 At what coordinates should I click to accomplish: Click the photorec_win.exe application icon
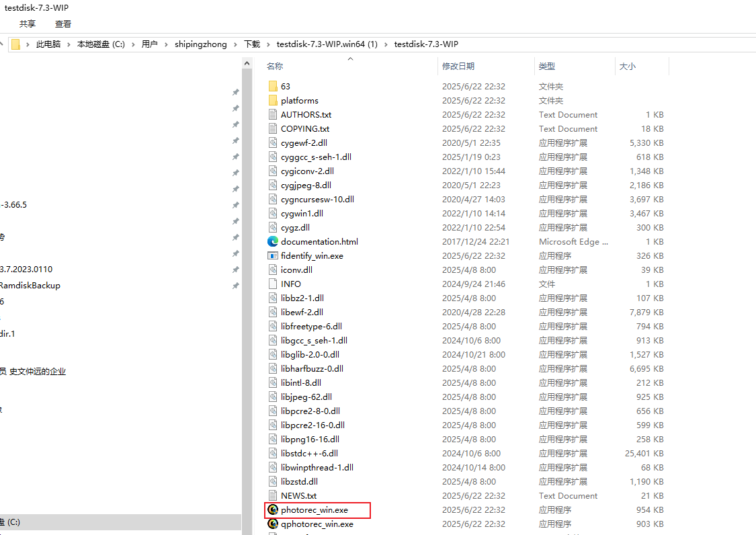click(x=273, y=510)
